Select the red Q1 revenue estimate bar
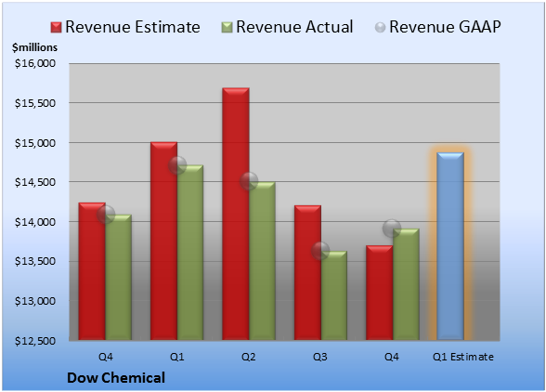 click(x=163, y=241)
